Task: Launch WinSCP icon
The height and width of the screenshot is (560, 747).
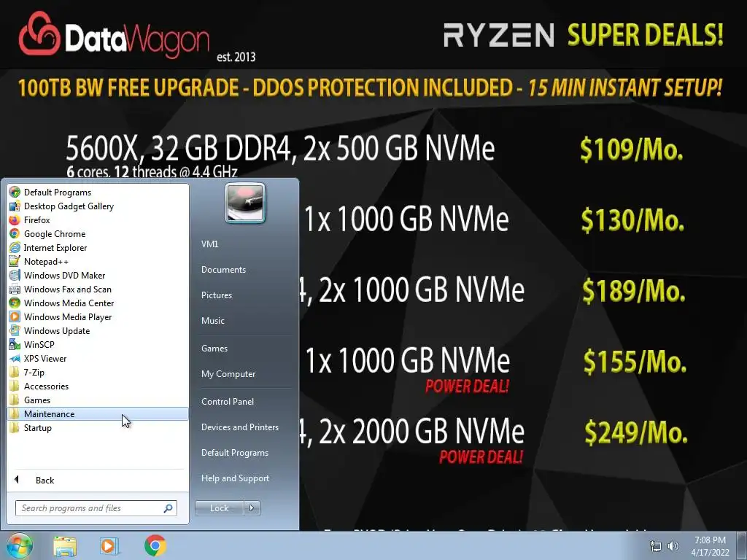Action: 15,344
